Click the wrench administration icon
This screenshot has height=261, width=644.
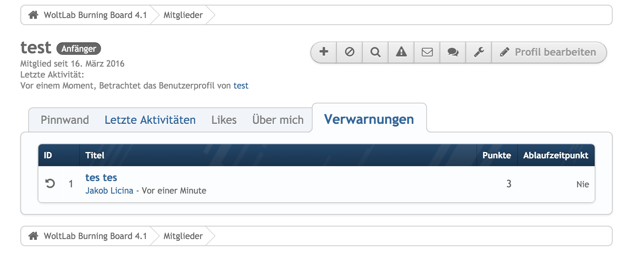coord(479,52)
